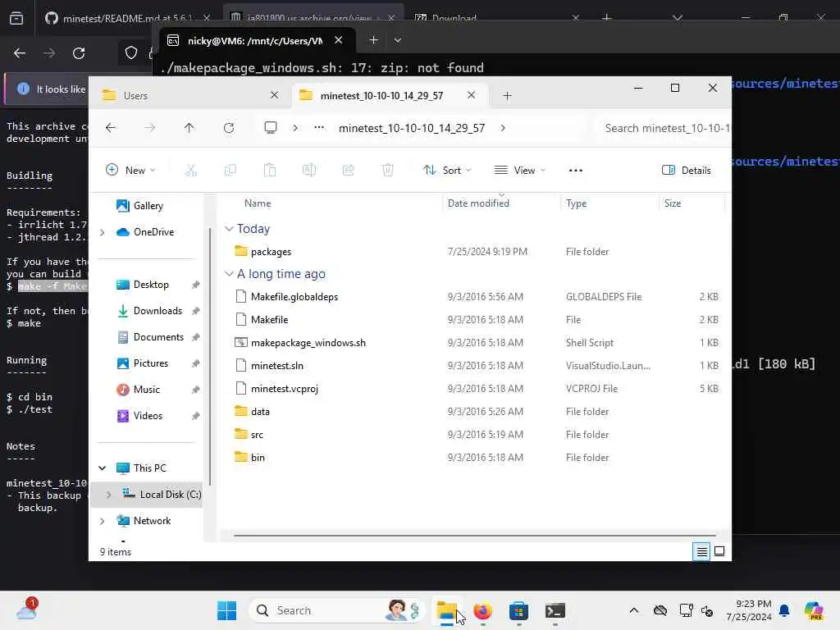Close the Users Explorer tab
Screen dimensions: 840x630
pyautogui.click(x=274, y=95)
